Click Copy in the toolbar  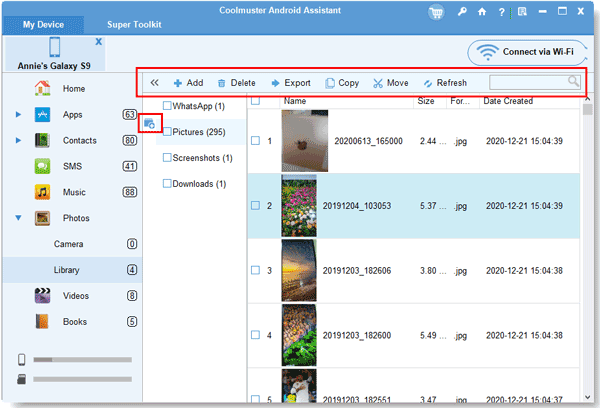pos(342,83)
